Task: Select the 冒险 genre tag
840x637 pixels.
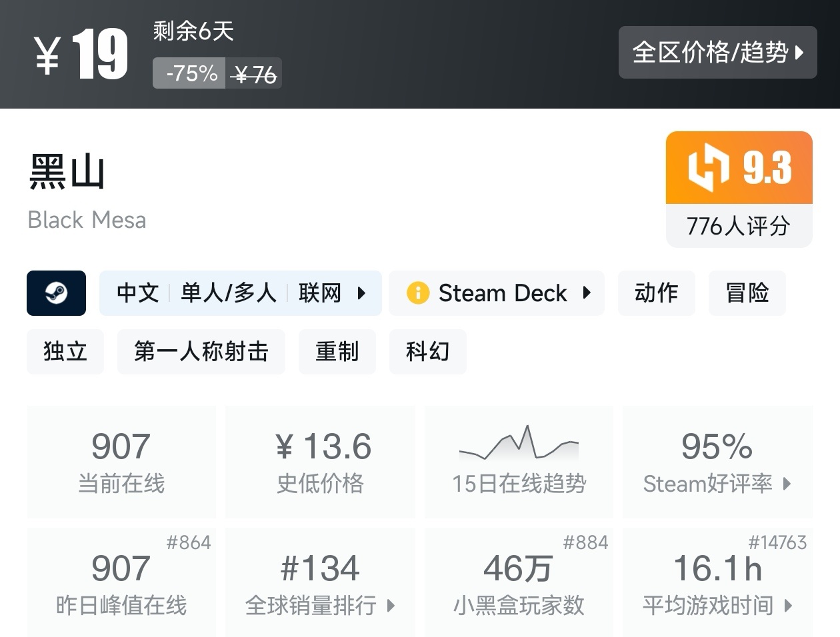Action: [747, 293]
